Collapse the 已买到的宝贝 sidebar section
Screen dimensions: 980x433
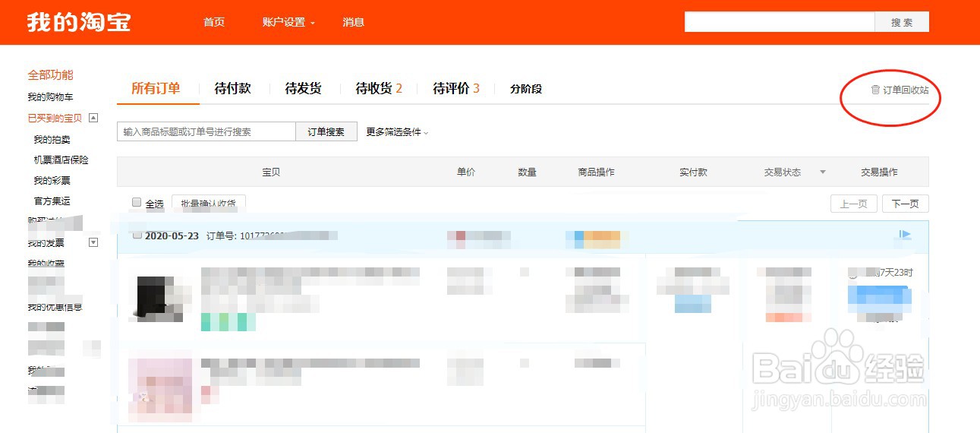pos(93,117)
